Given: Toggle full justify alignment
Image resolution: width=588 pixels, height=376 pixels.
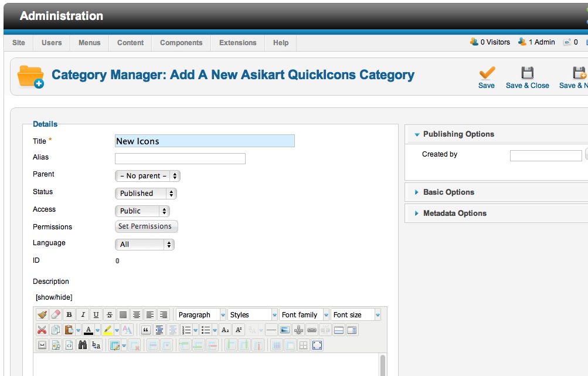Looking at the screenshot, I should tap(123, 314).
